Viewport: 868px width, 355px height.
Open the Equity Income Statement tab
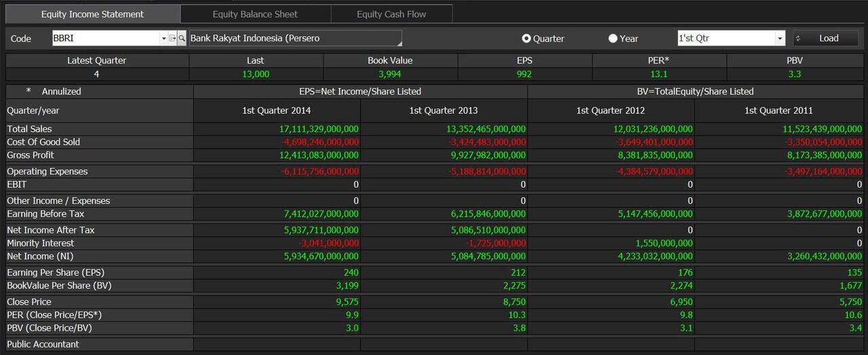92,14
